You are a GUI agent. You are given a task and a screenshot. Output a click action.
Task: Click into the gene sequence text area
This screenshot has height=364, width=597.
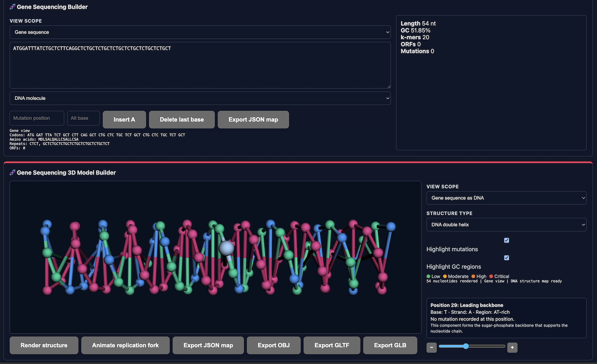[x=200, y=65]
